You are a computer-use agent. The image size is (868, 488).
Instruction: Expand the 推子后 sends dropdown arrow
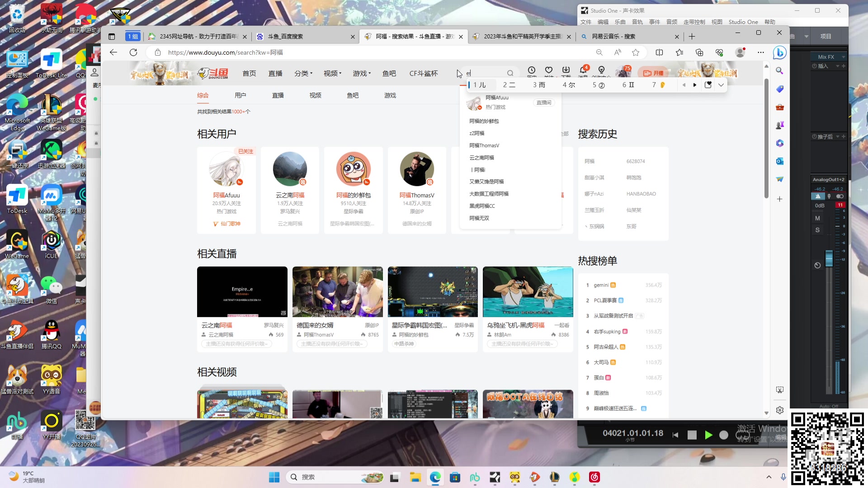tap(838, 136)
